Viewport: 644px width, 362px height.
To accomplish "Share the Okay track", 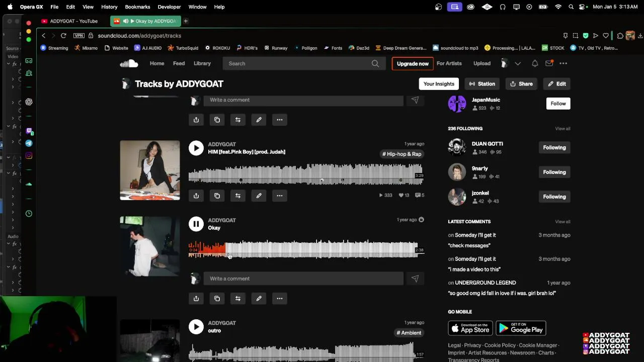I will click(196, 299).
